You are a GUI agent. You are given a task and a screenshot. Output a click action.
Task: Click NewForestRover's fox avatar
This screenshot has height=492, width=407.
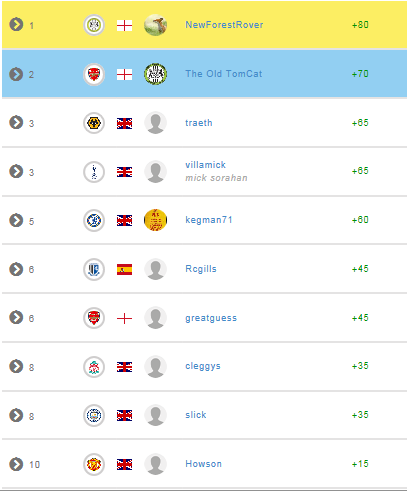click(x=155, y=25)
